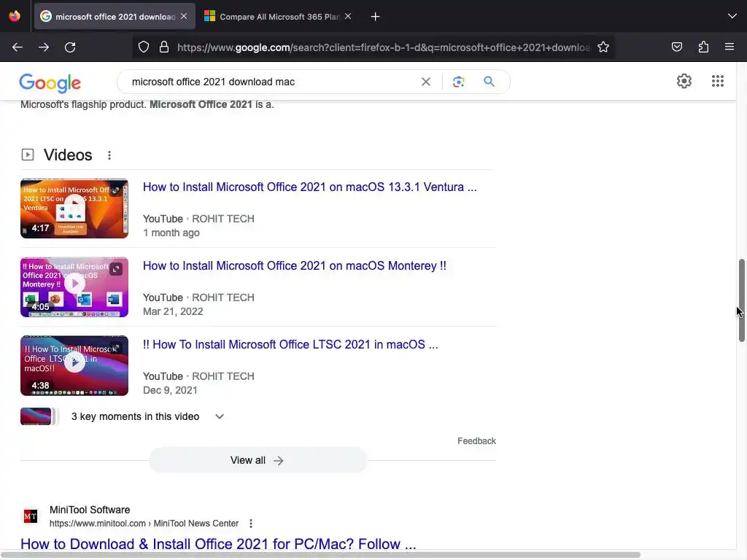This screenshot has width=747, height=560.
Task: Click the horizontal scrollbar at the bottom
Action: coord(320,555)
